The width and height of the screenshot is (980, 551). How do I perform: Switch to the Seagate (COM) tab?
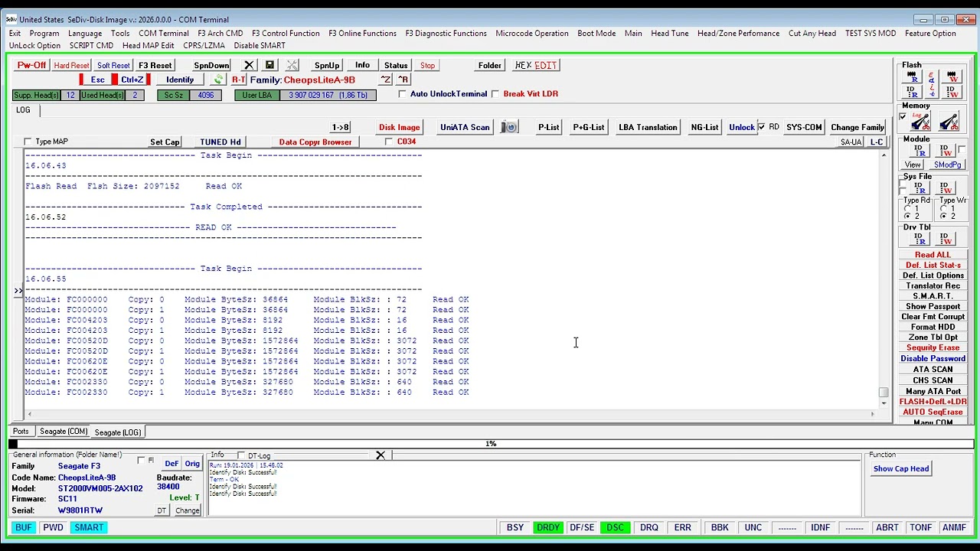(x=64, y=432)
